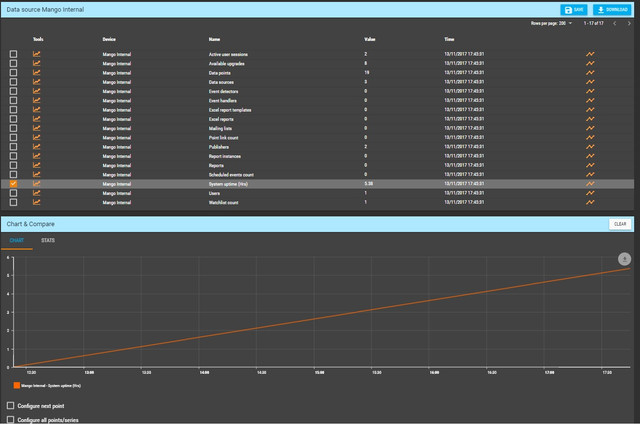Check the Data sources row checkbox
This screenshot has width=640, height=424.
[x=13, y=82]
